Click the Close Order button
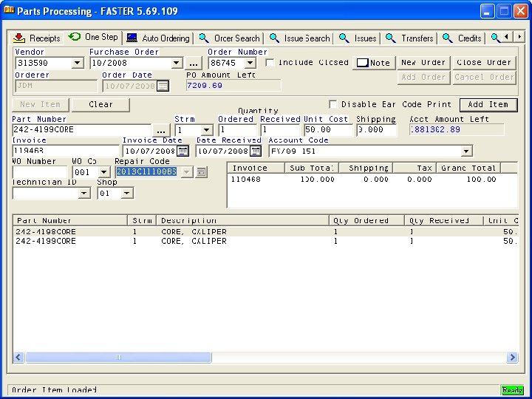 pyautogui.click(x=484, y=63)
